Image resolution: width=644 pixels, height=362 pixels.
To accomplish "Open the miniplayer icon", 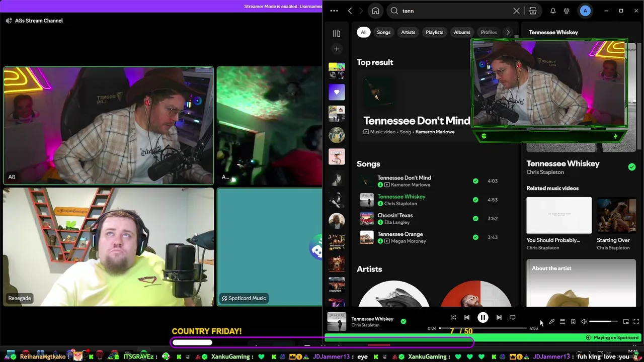I will coord(626,322).
